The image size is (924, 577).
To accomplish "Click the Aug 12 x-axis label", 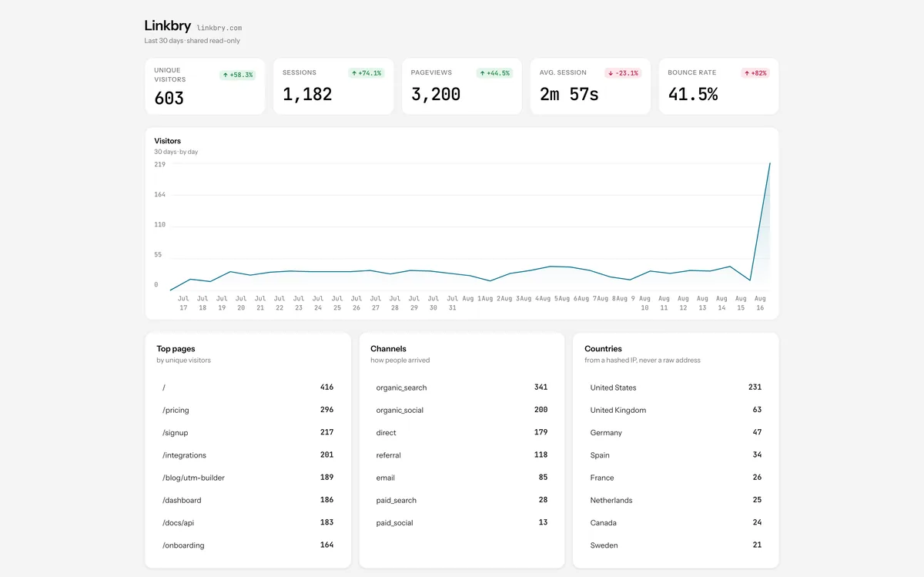I will (x=683, y=303).
